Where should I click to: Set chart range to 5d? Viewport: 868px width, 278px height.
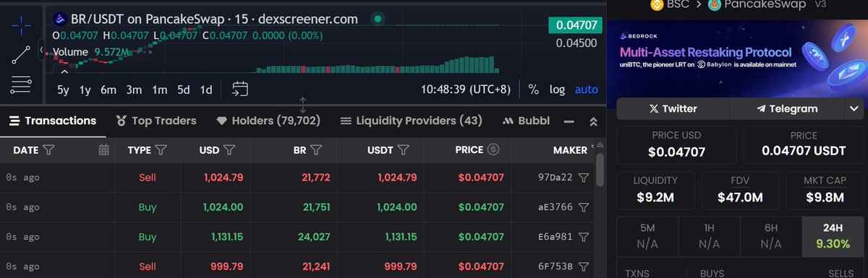(x=184, y=90)
